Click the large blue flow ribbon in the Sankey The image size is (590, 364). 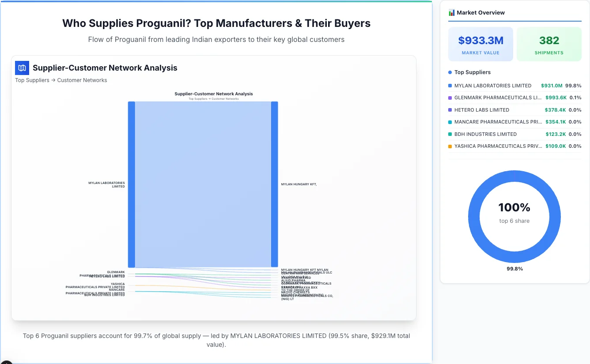point(203,184)
